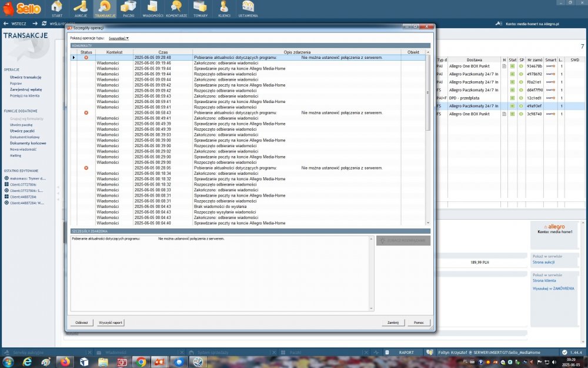The image size is (588, 368).
Task: Select the first error row at 09:28:48
Action: click(x=235, y=58)
